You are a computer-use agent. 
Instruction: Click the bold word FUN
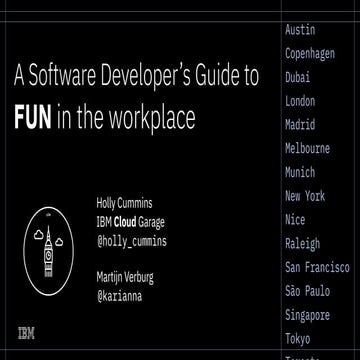click(33, 117)
